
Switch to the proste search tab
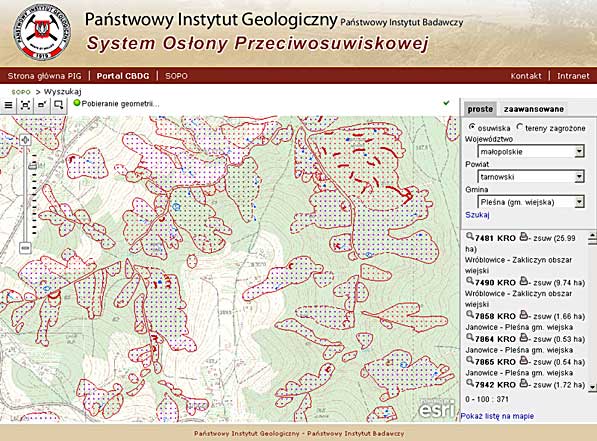[x=480, y=109]
